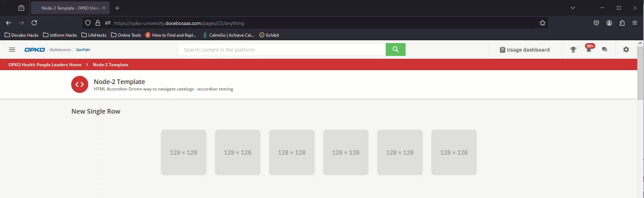The height and width of the screenshot is (198, 644).
Task: Click Node-2 Template breadcrumb
Action: pos(110,65)
